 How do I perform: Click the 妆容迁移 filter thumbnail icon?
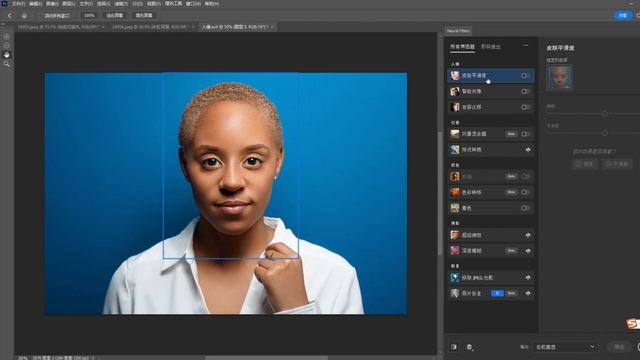[x=455, y=107]
